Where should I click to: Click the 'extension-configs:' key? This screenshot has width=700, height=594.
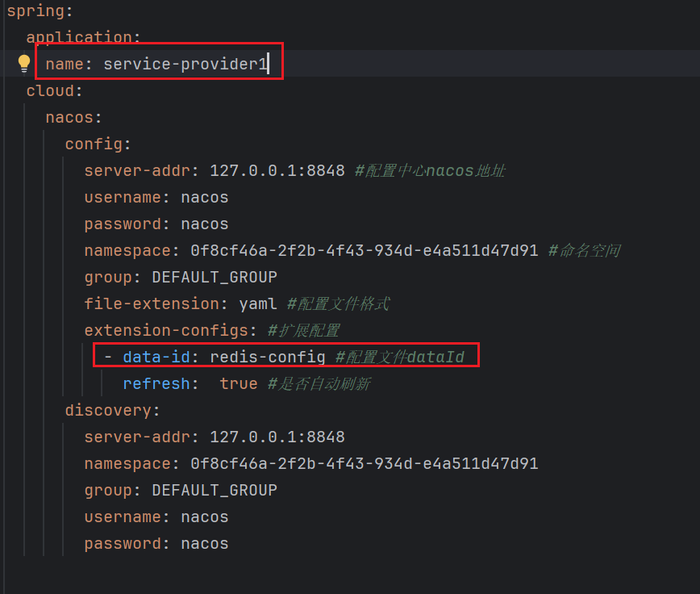(170, 331)
